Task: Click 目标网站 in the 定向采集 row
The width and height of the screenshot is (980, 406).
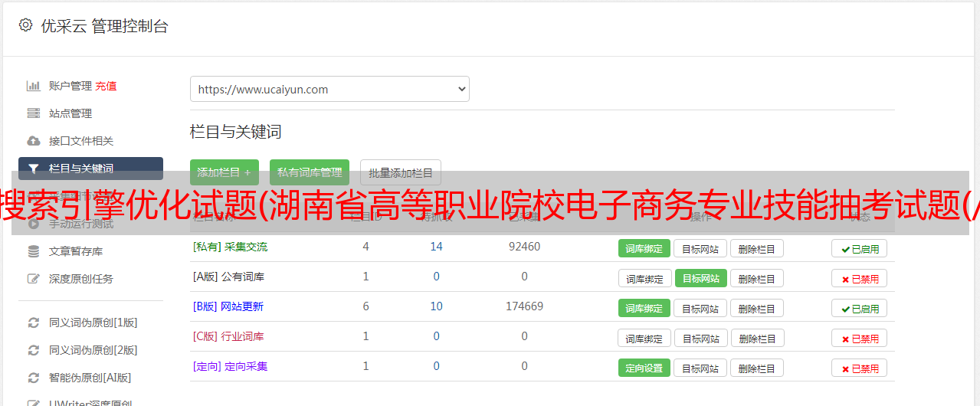Action: coord(700,368)
